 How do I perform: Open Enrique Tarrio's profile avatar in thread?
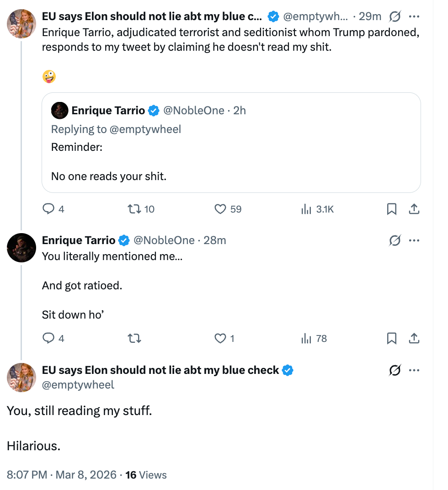pyautogui.click(x=21, y=248)
